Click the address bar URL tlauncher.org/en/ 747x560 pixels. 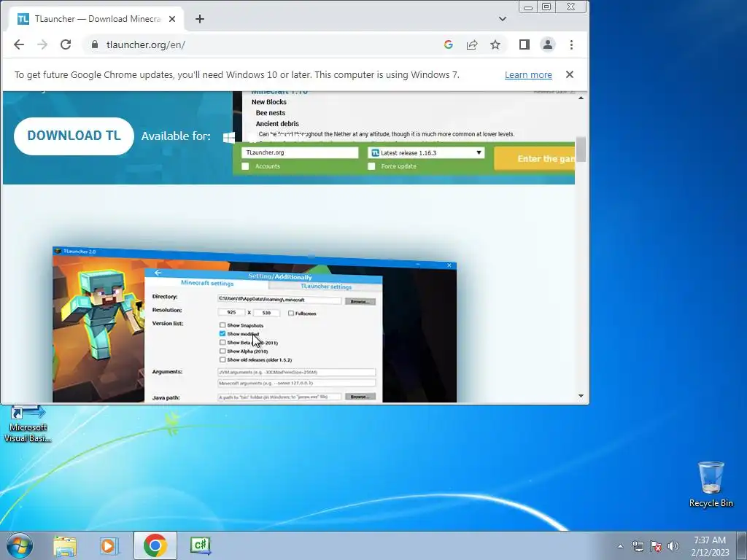point(146,44)
